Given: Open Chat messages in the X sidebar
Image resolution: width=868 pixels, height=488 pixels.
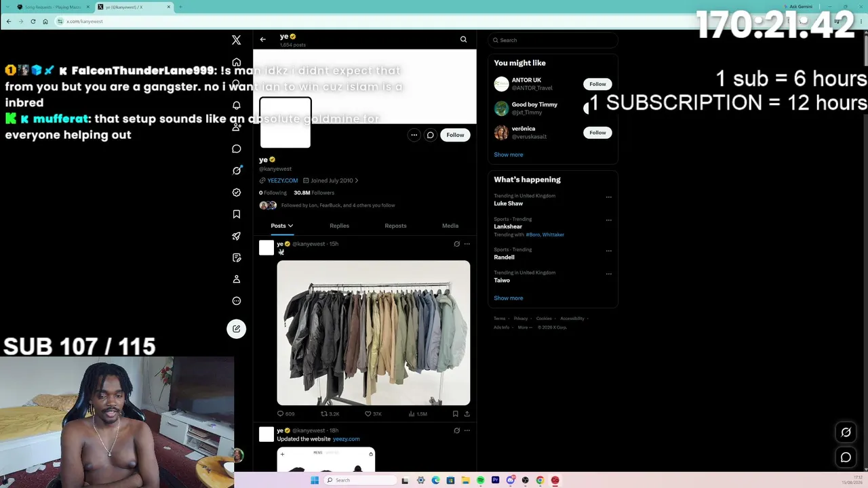Looking at the screenshot, I should (236, 148).
